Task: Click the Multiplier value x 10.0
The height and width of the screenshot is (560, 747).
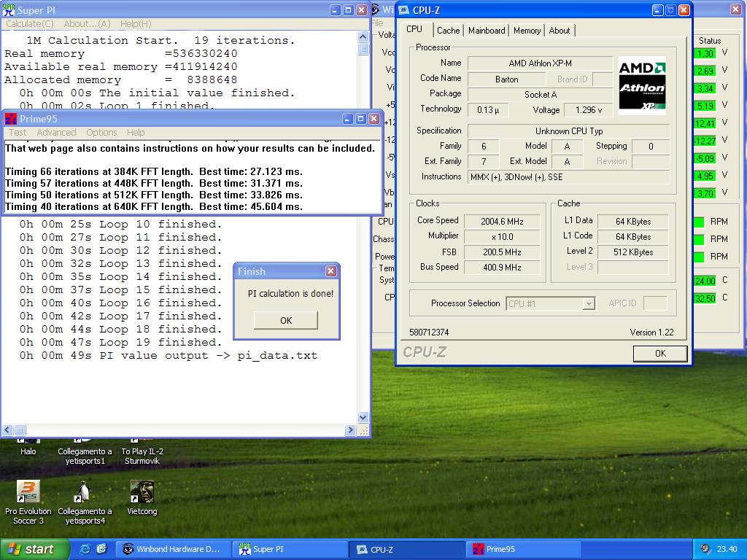Action: (502, 237)
